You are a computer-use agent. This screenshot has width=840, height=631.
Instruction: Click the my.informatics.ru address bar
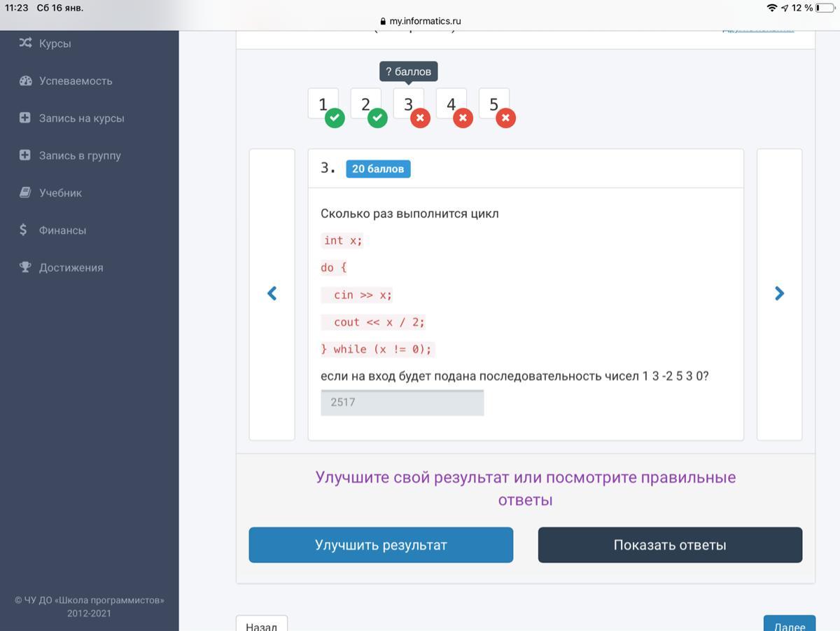420,21
